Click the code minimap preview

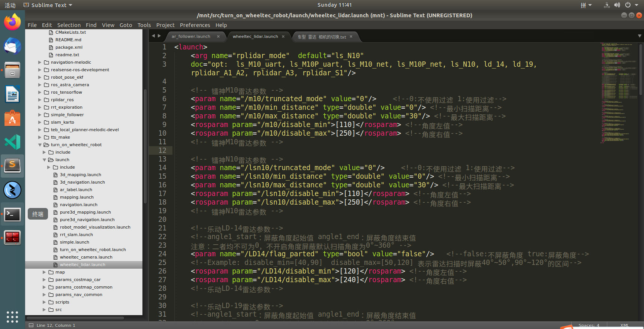[619, 93]
